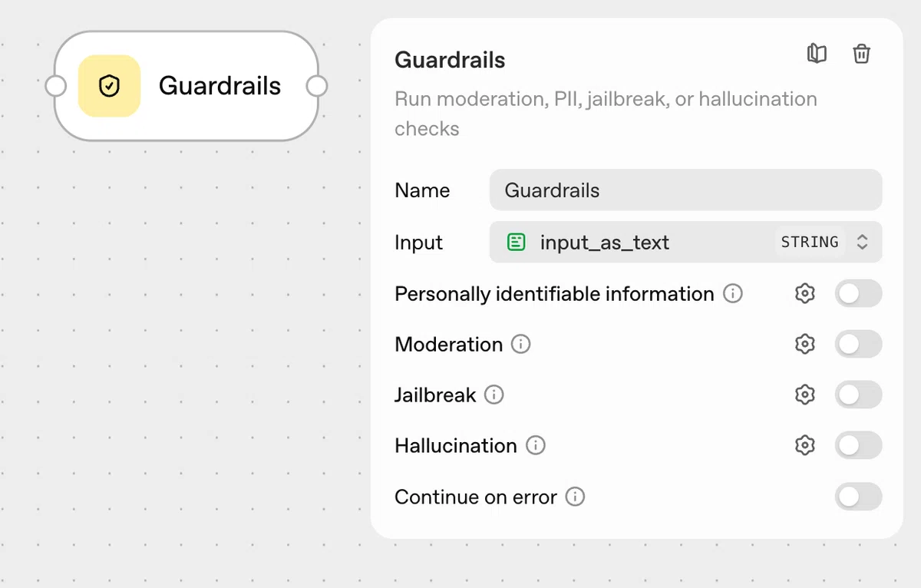
Task: Select the Guardrails node's right output port
Action: [317, 86]
